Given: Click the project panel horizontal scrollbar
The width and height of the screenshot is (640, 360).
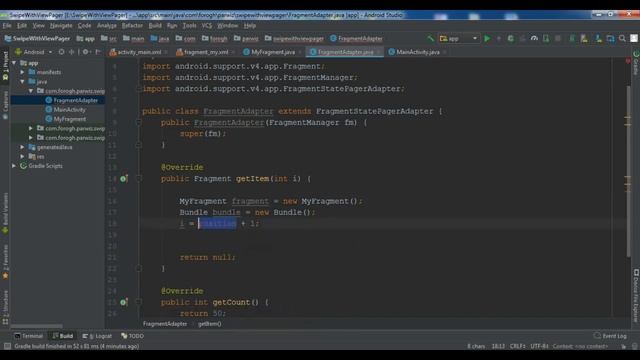Looking at the screenshot, I should point(37,326).
